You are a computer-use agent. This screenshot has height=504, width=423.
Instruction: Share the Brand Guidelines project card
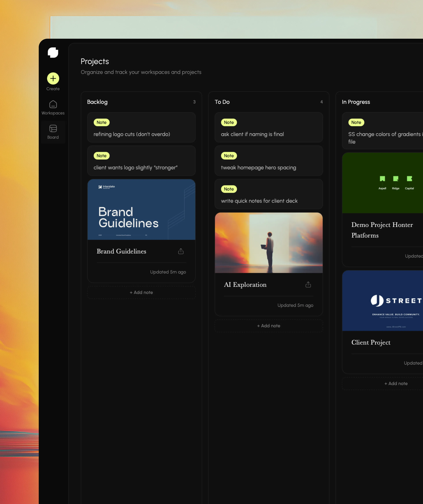pos(181,251)
